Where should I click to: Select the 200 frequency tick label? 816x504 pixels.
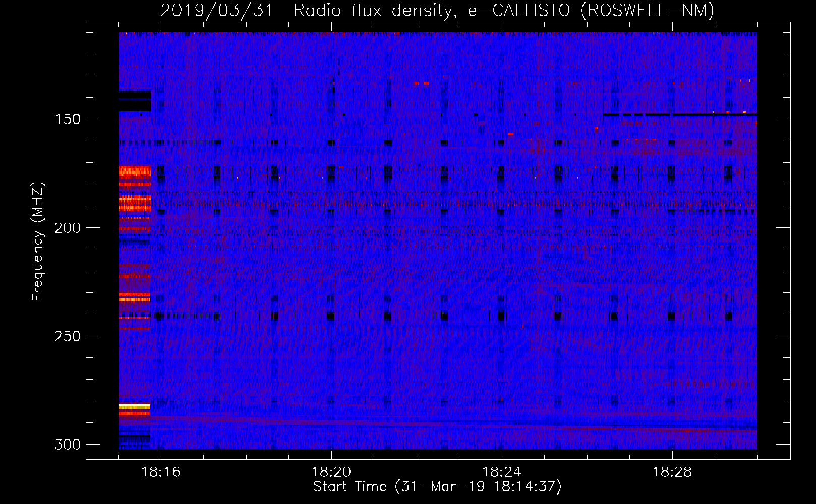[x=68, y=228]
